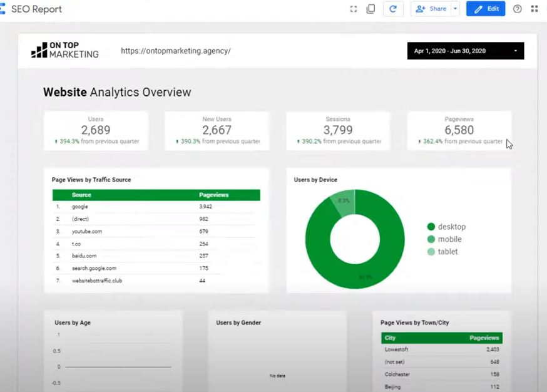This screenshot has height=392, width=547.
Task: Select the google row in traffic sources
Action: coord(125,207)
